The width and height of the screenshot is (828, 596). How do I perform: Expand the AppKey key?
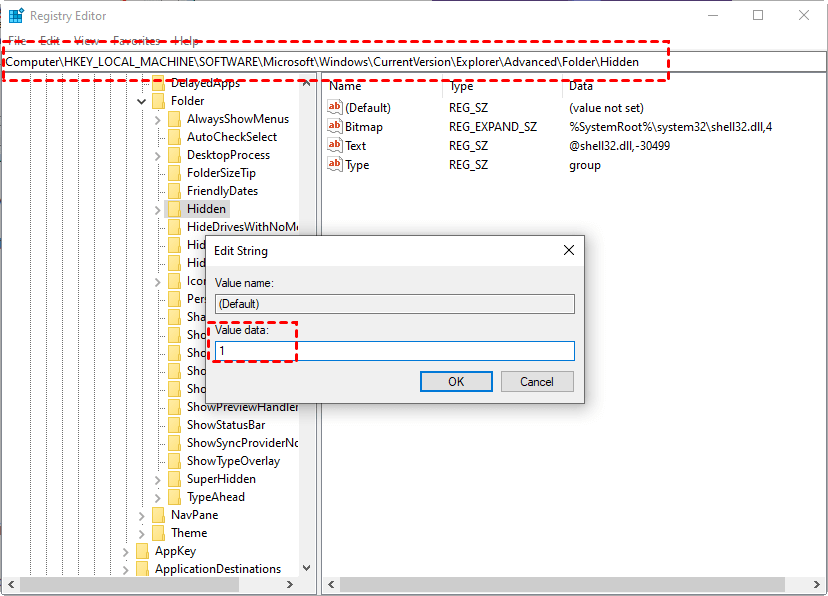coord(126,552)
